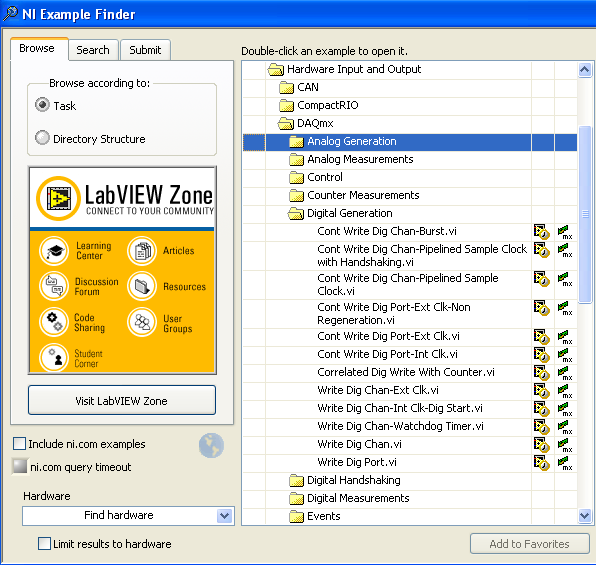The width and height of the screenshot is (596, 565).
Task: Click the LabVIEW Zone logo
Action: pos(58,198)
